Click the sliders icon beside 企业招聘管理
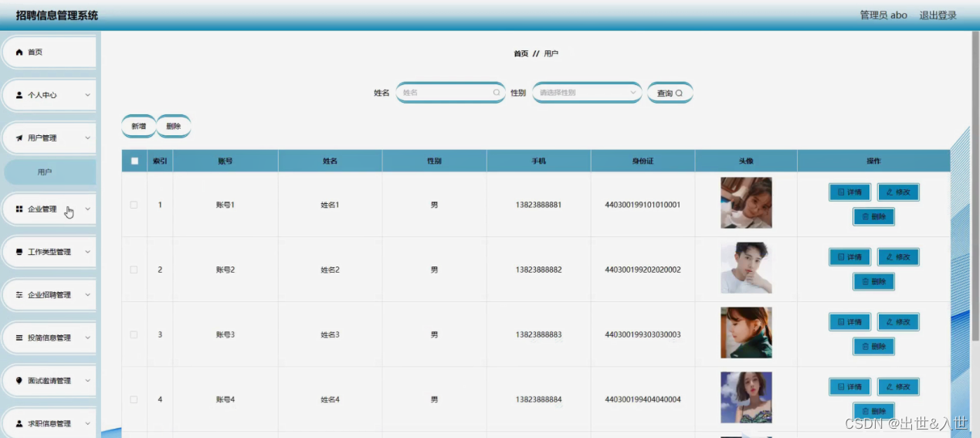The image size is (980, 438). coord(20,294)
